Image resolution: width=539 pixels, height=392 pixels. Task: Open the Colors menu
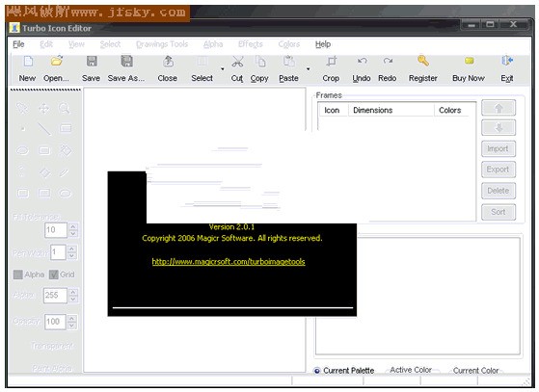[x=288, y=44]
